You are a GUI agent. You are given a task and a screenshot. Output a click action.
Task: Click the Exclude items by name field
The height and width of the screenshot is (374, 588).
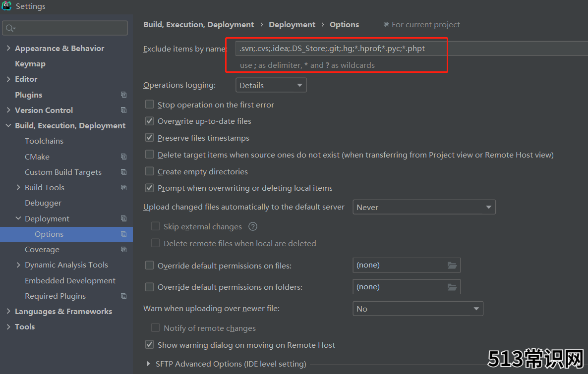pos(412,49)
